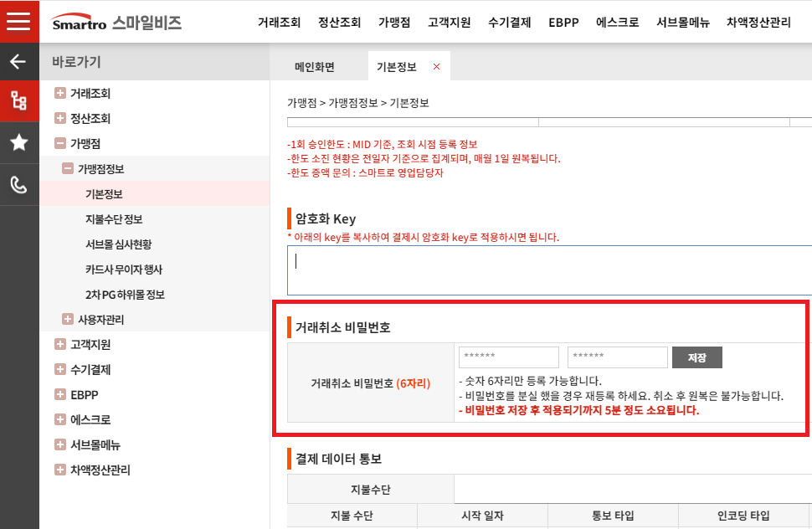The image size is (812, 529).
Task: Click the Smartro 스마일비즈 logo
Action: (x=116, y=23)
